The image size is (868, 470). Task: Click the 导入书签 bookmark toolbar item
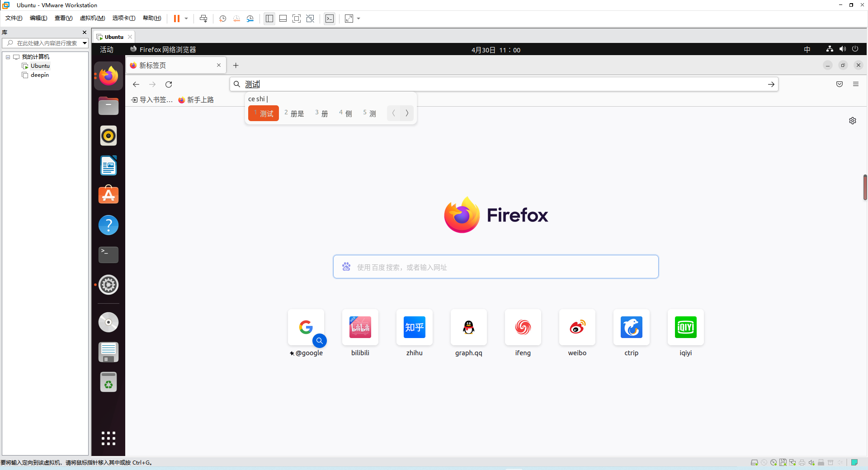(152, 100)
